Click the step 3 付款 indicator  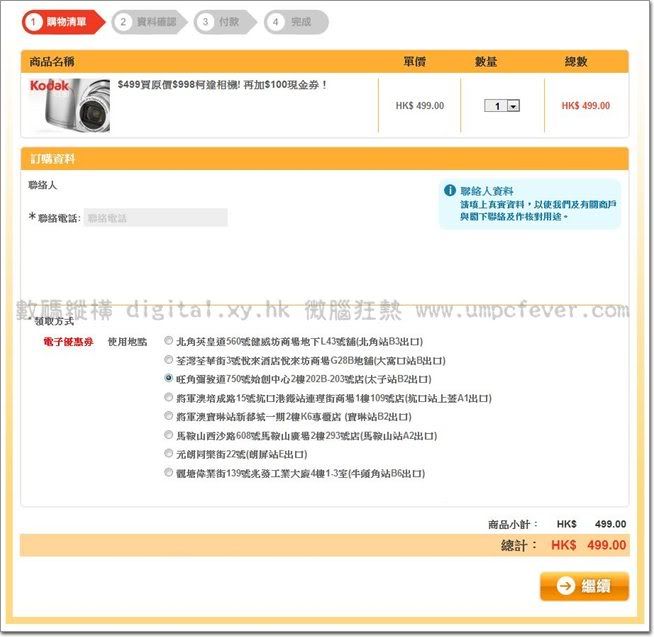click(x=224, y=22)
